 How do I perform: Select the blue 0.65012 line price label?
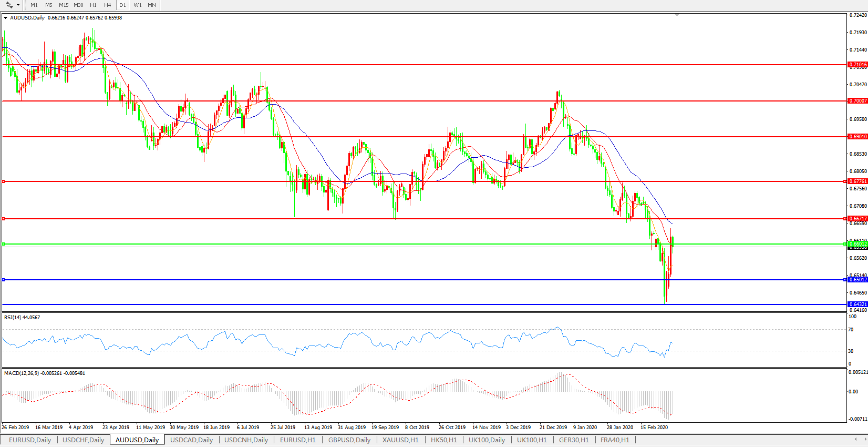click(x=857, y=280)
